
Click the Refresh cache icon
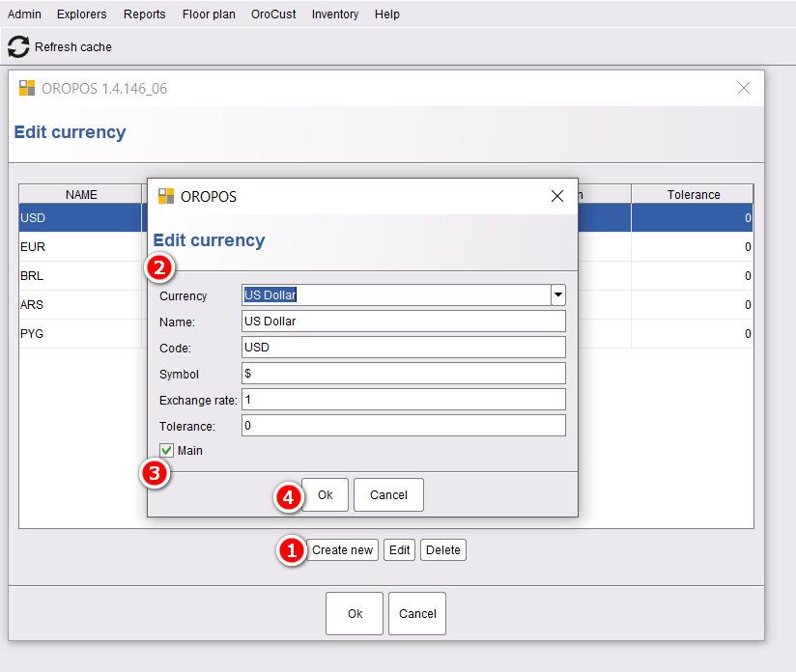tap(18, 46)
